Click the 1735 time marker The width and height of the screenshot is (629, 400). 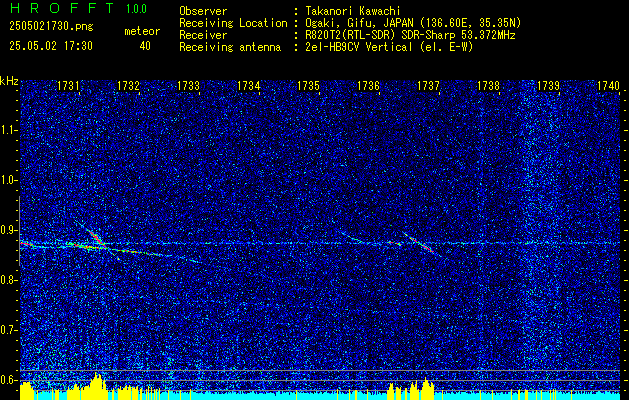308,86
